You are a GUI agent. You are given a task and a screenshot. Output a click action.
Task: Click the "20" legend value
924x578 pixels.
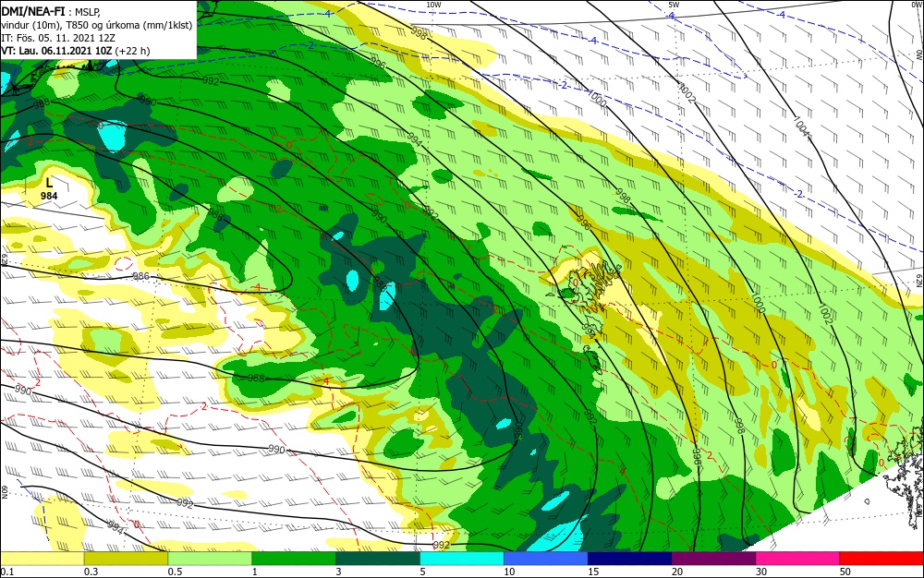(x=677, y=572)
